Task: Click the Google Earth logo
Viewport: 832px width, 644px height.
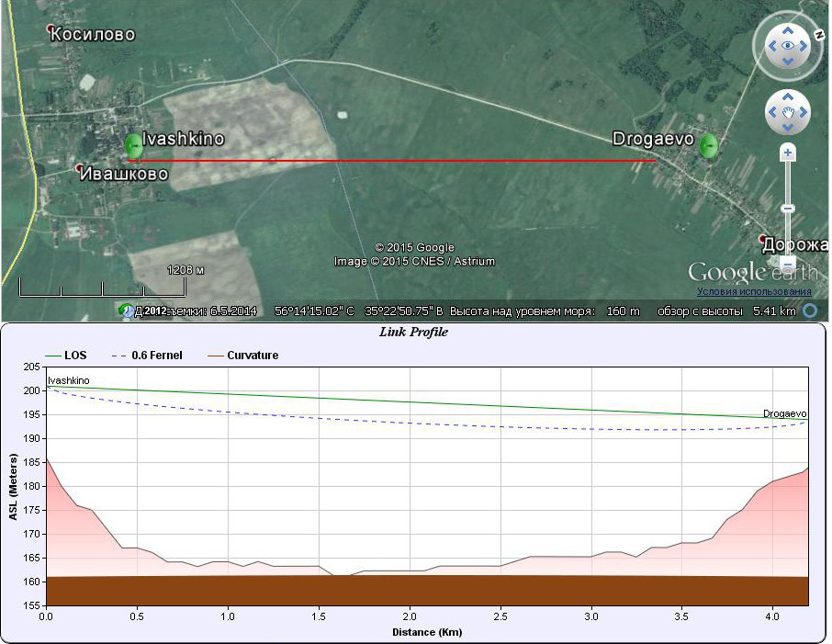Action: tap(753, 273)
